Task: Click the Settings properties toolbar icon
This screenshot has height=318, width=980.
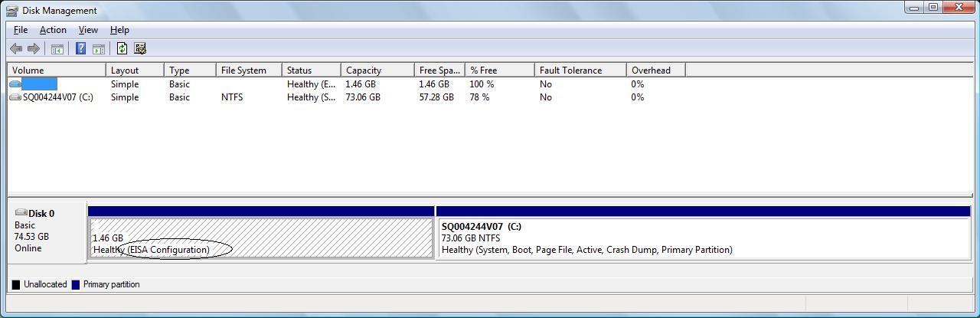Action: pos(140,48)
